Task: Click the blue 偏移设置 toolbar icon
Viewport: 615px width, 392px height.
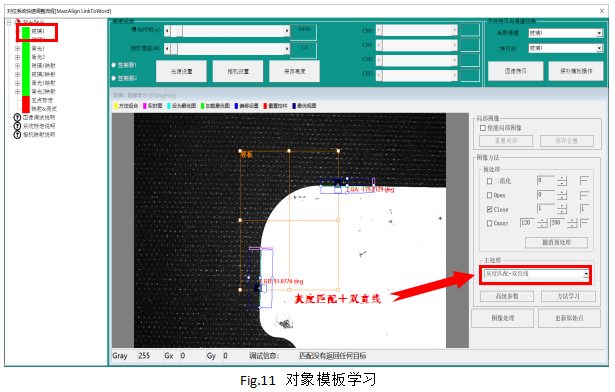Action: point(237,106)
